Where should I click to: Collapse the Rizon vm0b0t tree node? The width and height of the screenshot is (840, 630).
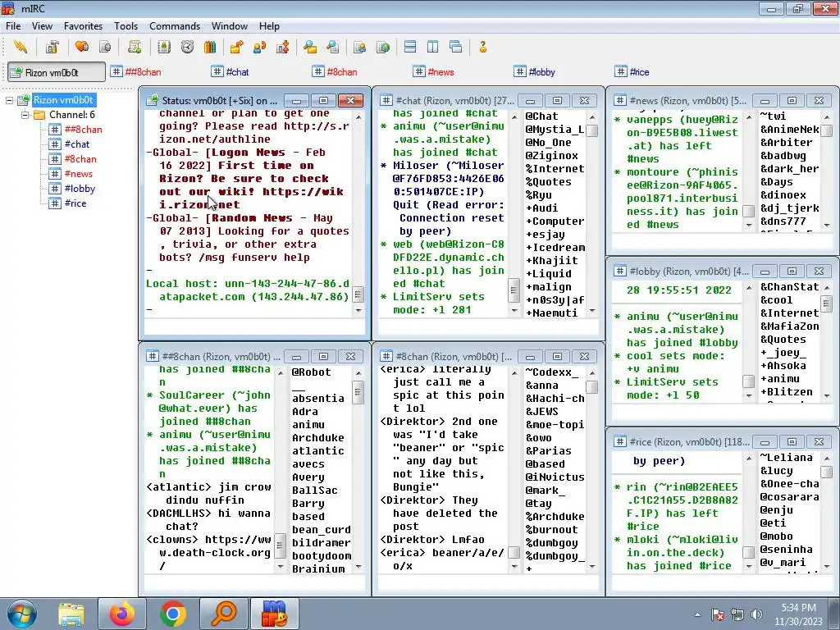9,100
